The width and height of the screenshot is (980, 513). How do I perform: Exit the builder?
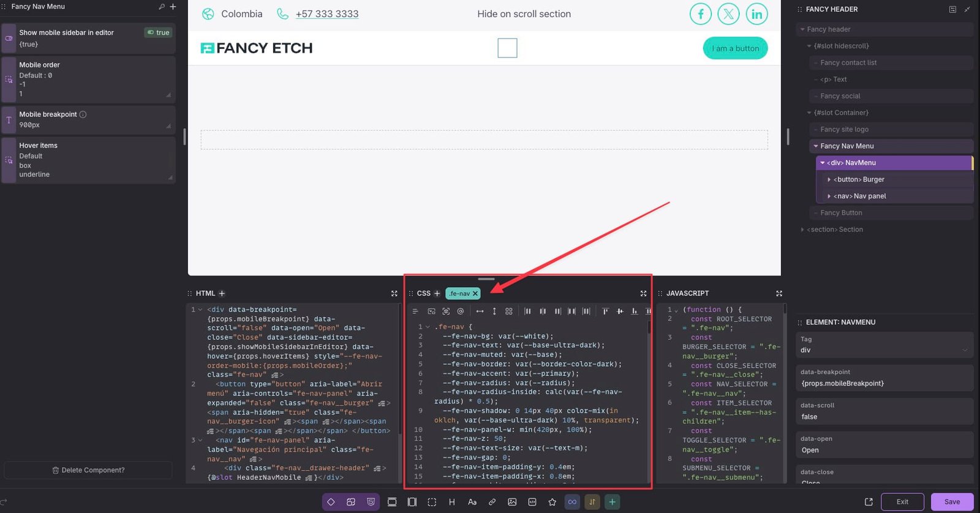[902, 502]
